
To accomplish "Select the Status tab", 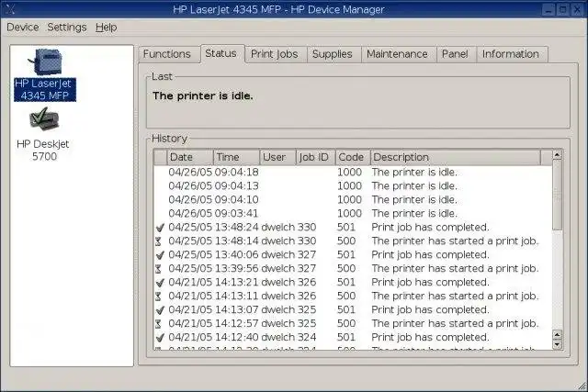I will 221,53.
